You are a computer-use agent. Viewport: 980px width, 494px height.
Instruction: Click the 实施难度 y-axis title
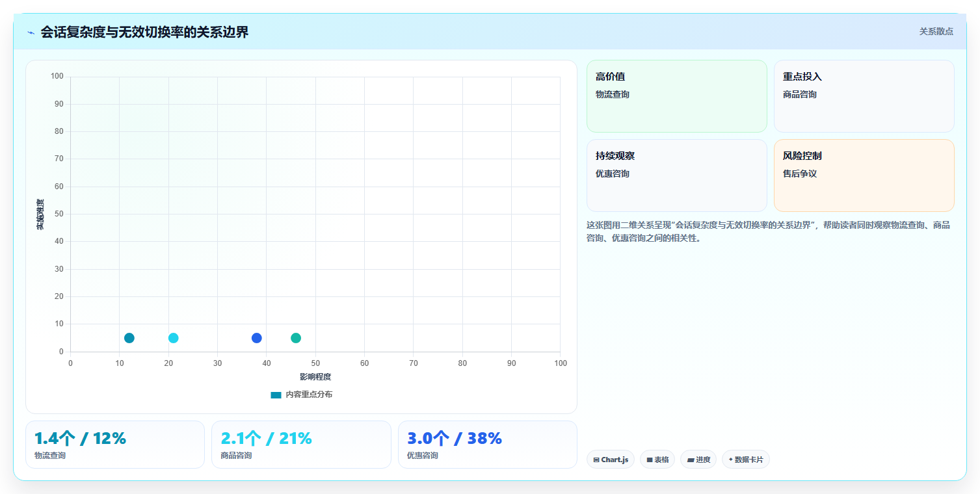(x=40, y=214)
